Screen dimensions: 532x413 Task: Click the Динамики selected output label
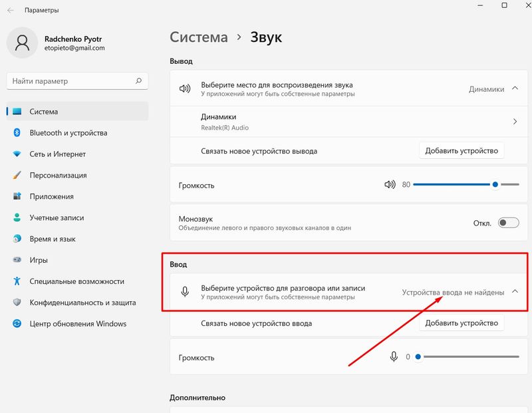[486, 89]
